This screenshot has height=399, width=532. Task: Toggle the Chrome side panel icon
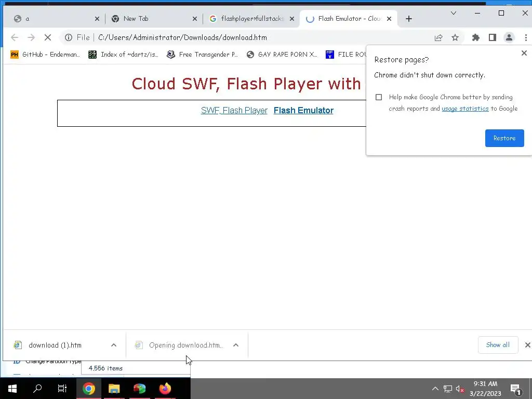[493, 37]
